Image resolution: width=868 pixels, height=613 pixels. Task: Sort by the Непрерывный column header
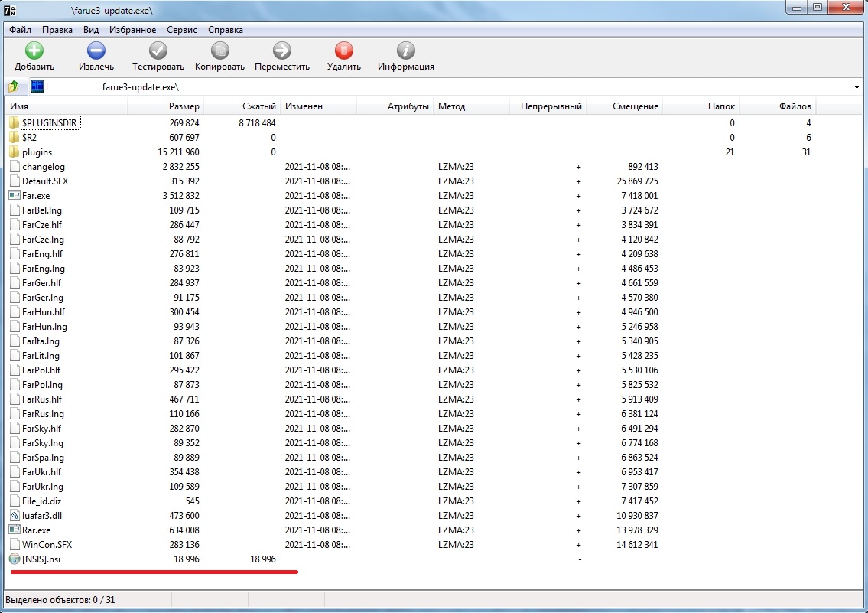click(548, 106)
